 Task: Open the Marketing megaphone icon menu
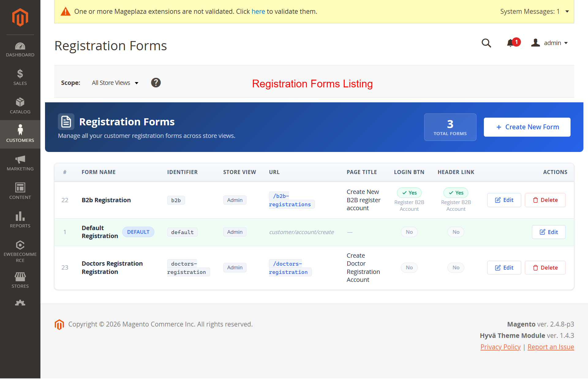(x=20, y=163)
